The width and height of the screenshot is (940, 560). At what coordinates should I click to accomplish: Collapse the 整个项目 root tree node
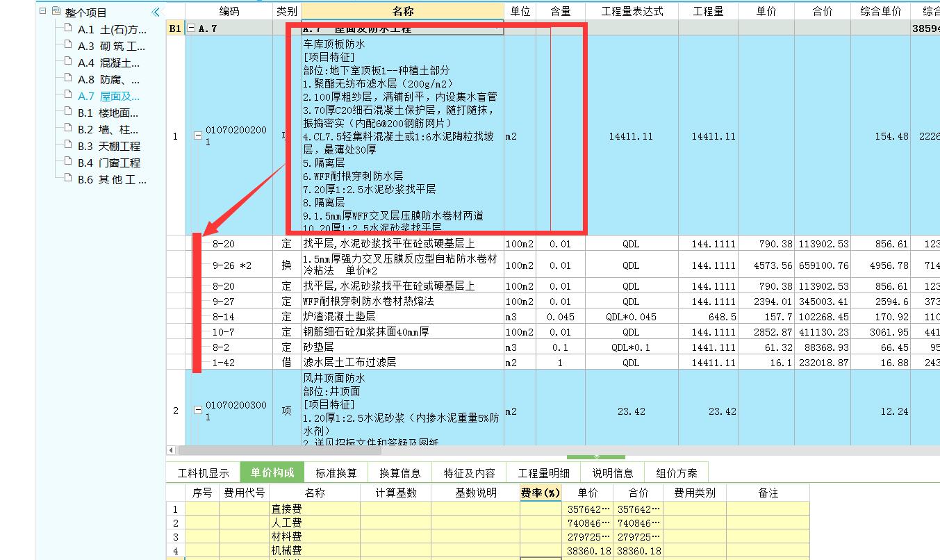pos(43,12)
